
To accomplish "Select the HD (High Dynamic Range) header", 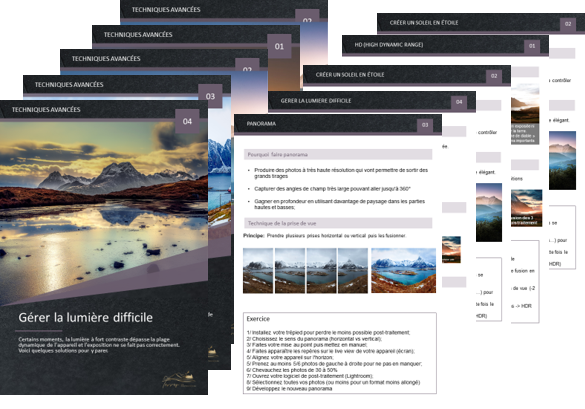I will [x=445, y=45].
